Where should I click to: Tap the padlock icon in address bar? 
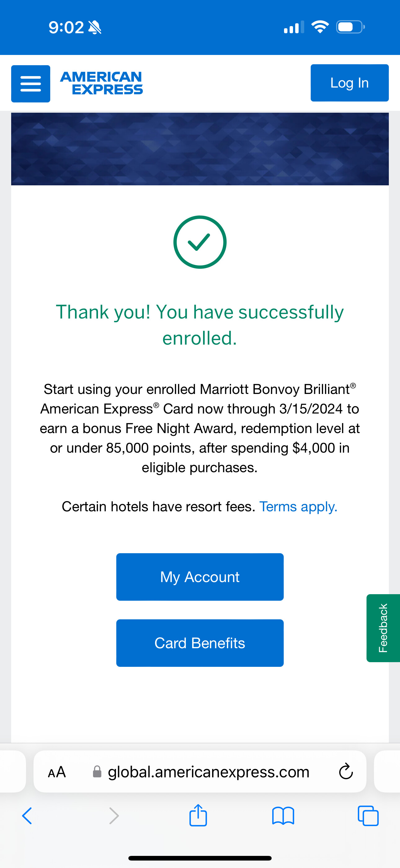pyautogui.click(x=97, y=772)
